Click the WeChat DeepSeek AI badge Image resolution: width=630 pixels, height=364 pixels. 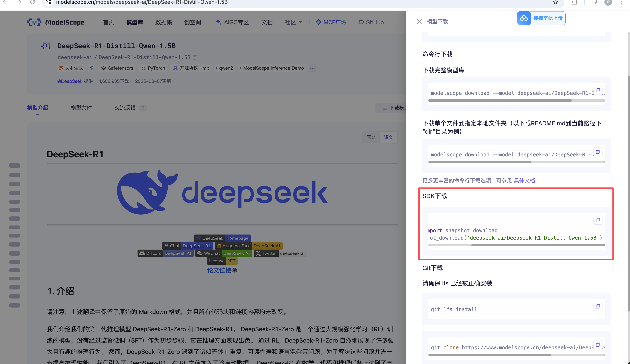tap(223, 253)
